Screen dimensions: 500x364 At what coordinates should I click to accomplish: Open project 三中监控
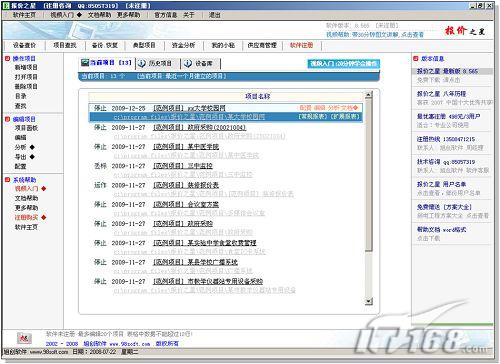(x=183, y=166)
